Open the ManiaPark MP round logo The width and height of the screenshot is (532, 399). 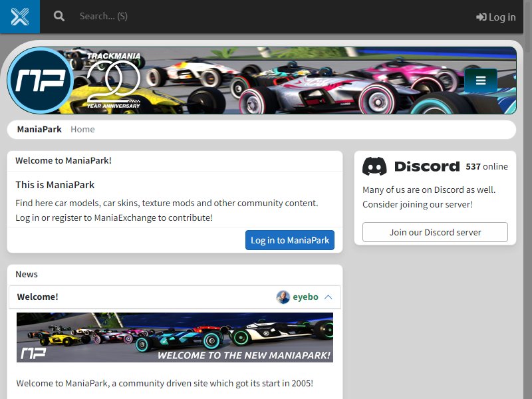pyautogui.click(x=41, y=80)
